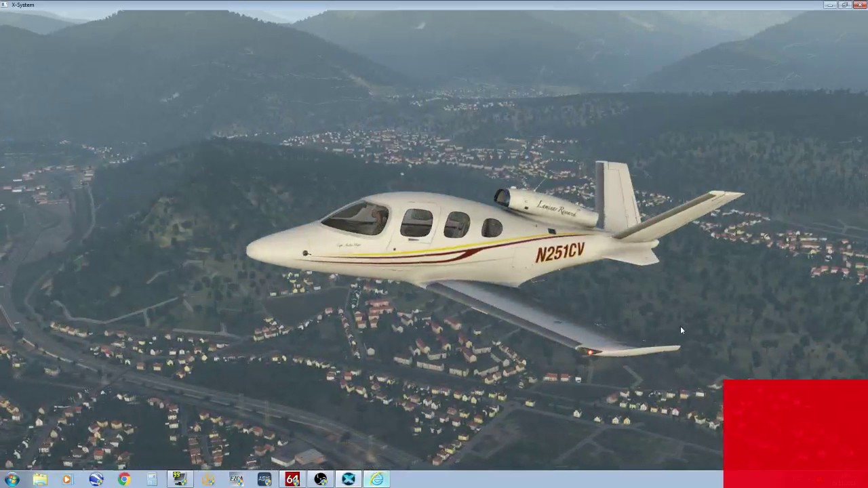The width and height of the screenshot is (868, 488).
Task: Close the X-System window
Action: tap(860, 5)
